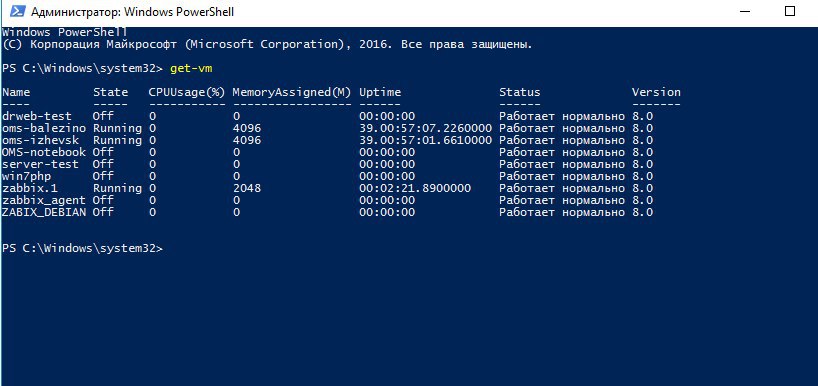Click 'Работает нормально' status of ZABIX_DEBIAN
Viewport: 818px width, 386px height.
[562, 213]
